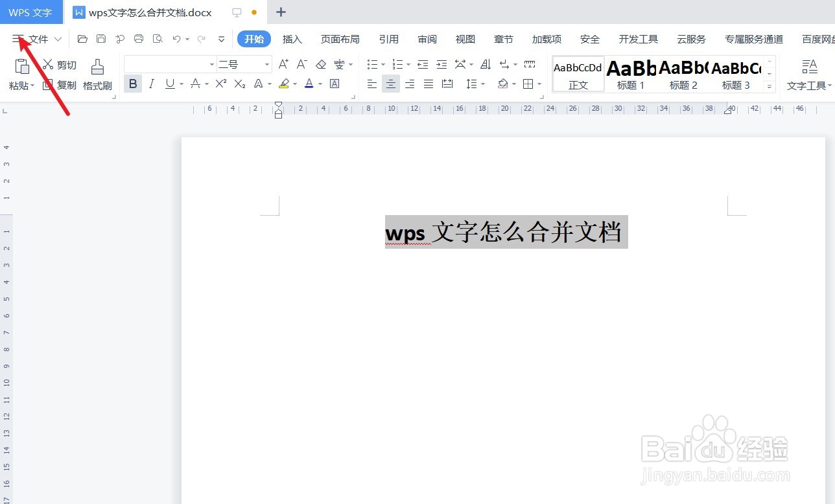The height and width of the screenshot is (504, 835).
Task: Click the yellow highlight color button
Action: coord(284,84)
